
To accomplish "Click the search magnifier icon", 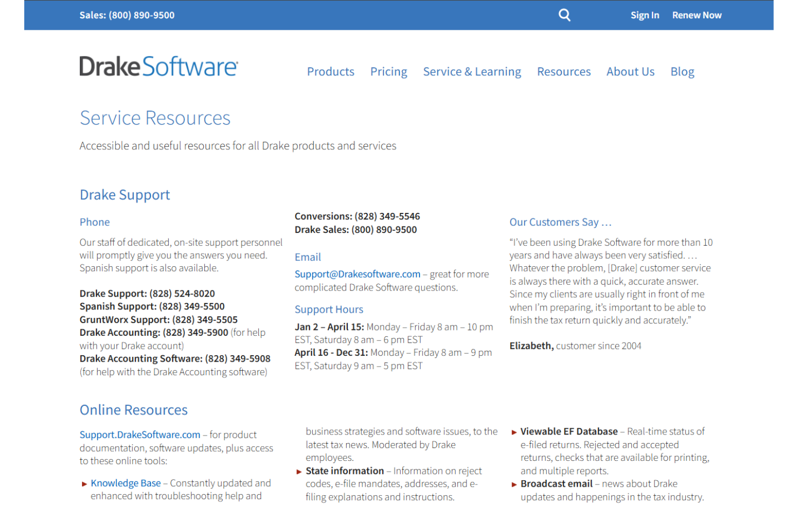I will [x=565, y=15].
